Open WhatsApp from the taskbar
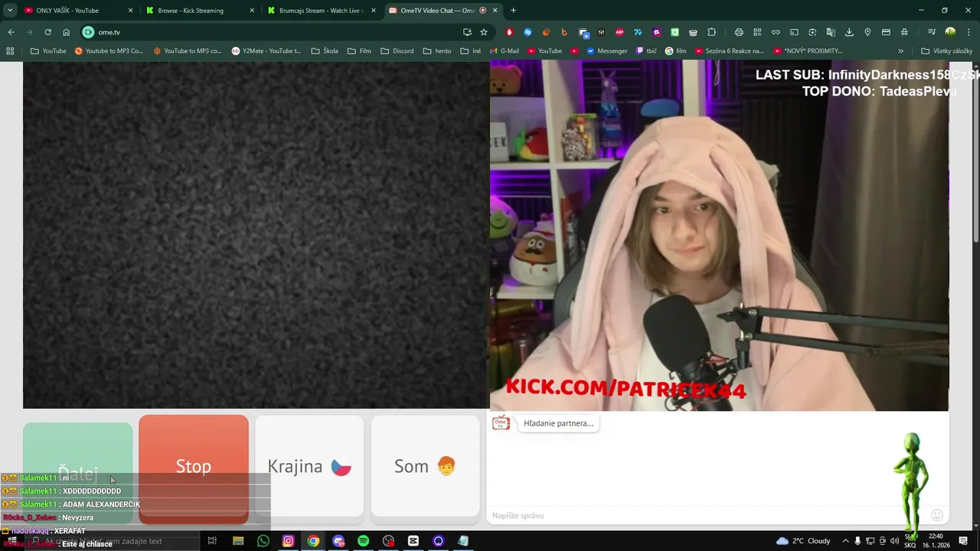The image size is (980, 551). (x=263, y=541)
